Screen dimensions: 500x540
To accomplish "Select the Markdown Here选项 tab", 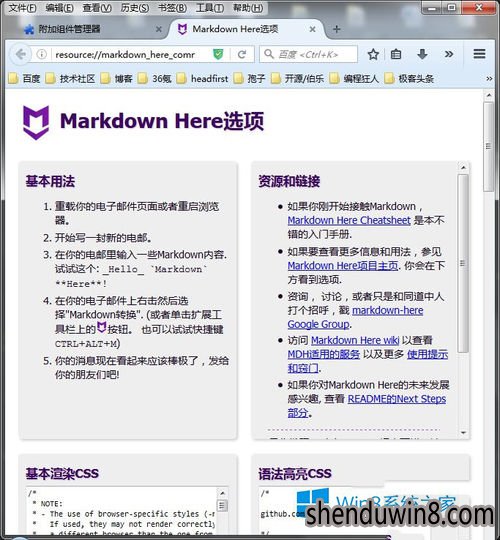I will 246,29.
